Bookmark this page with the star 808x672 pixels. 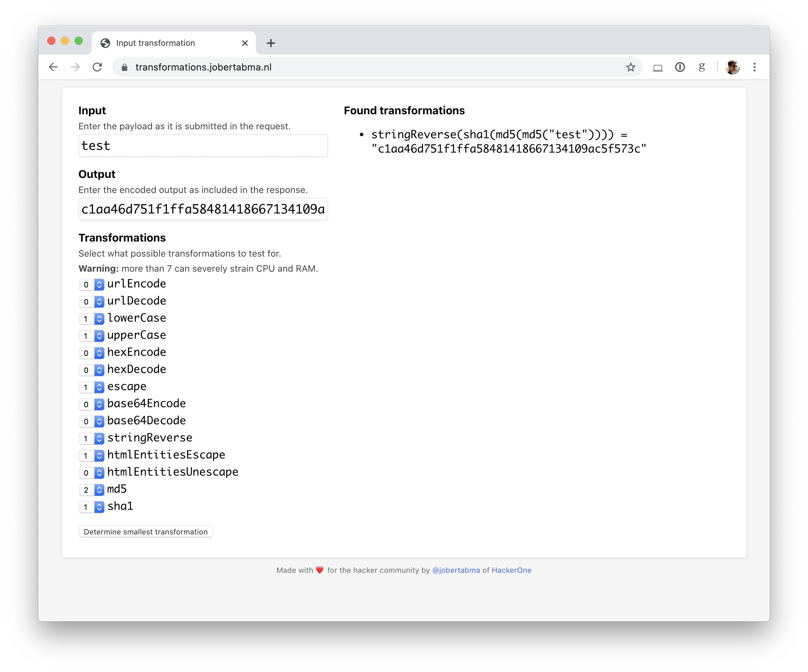pos(630,67)
